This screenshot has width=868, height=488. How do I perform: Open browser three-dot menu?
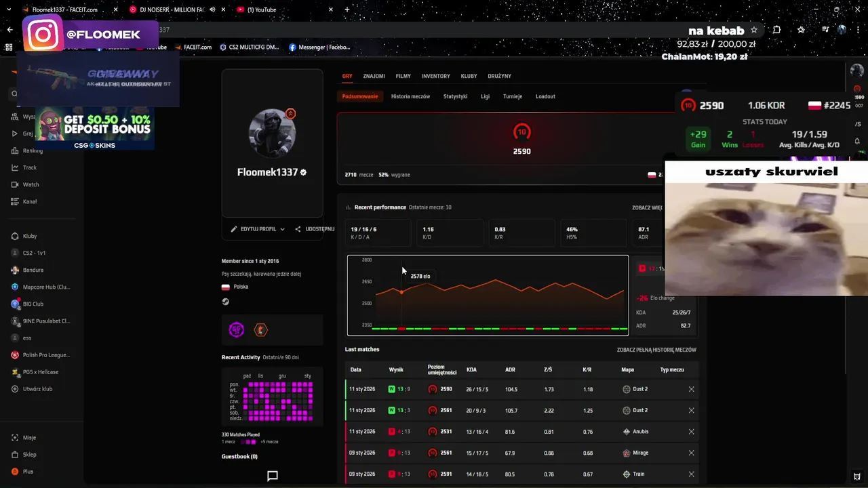(857, 30)
